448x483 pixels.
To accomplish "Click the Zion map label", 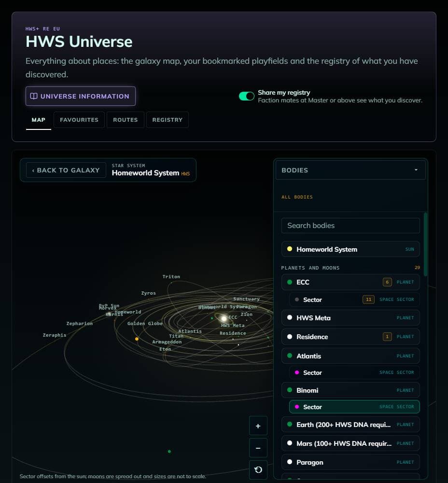I will tap(247, 314).
